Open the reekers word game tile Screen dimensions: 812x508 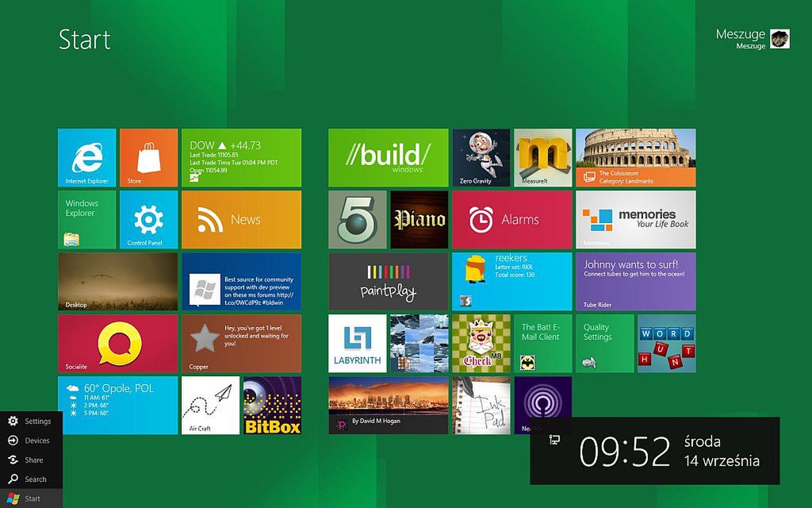coord(512,282)
